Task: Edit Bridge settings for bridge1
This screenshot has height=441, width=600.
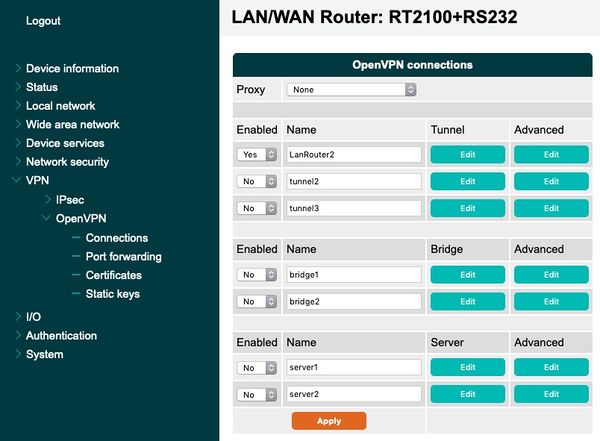Action: (468, 274)
